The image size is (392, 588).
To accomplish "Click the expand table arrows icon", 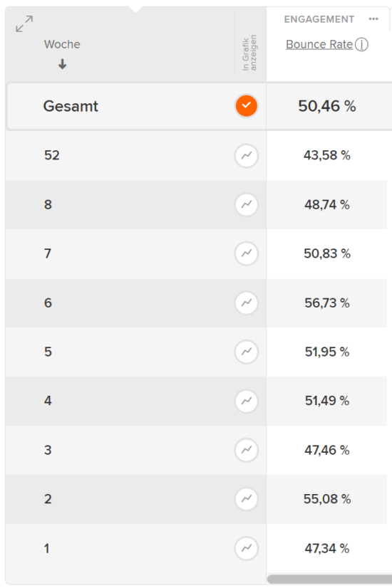I will 24,23.
